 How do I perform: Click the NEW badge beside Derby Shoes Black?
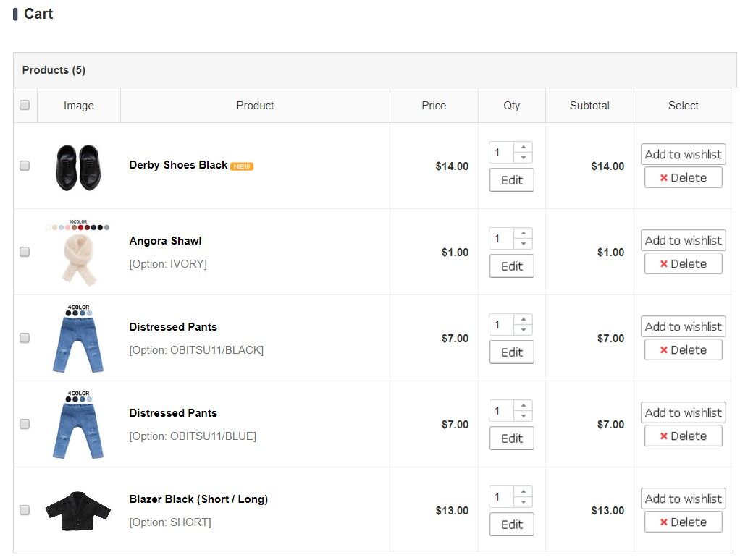(242, 166)
